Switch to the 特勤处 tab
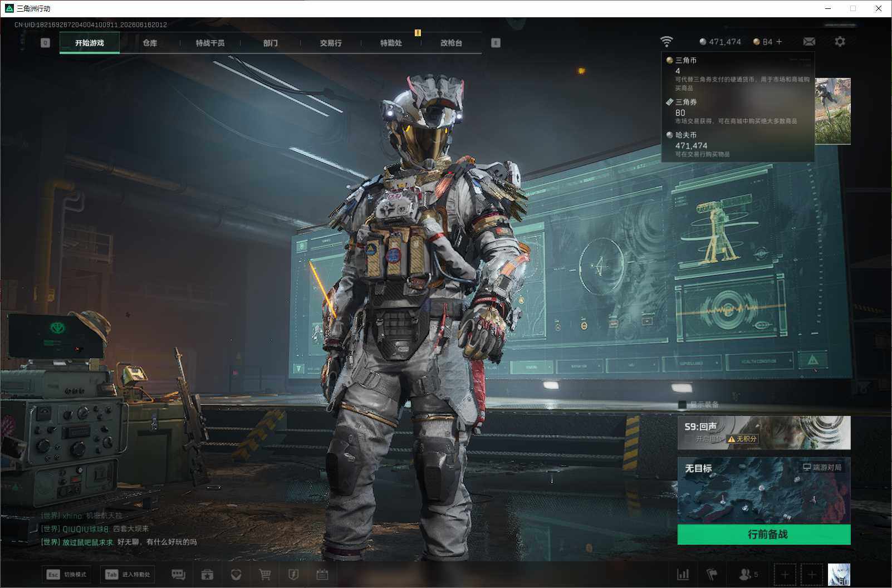This screenshot has width=892, height=588. (391, 43)
